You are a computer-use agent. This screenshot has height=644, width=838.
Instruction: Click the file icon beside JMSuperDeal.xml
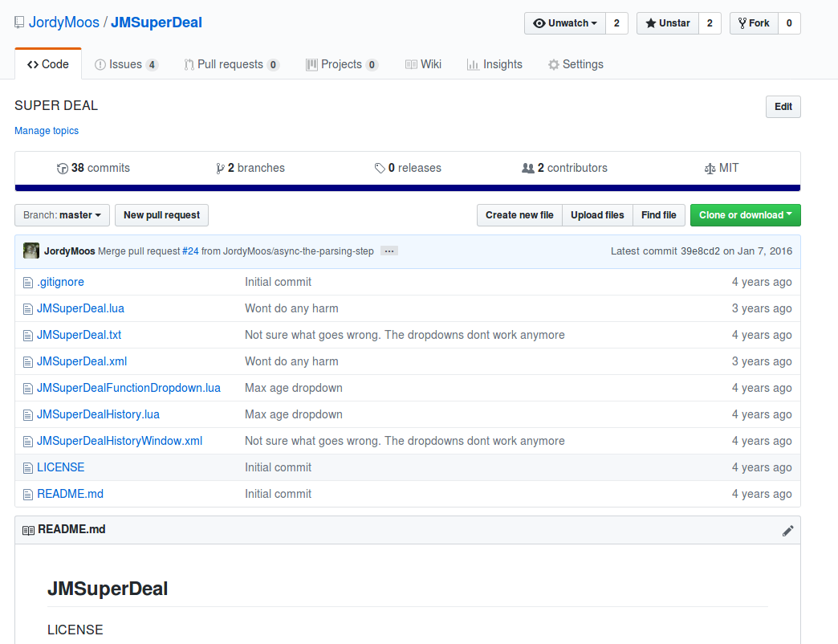tap(28, 362)
